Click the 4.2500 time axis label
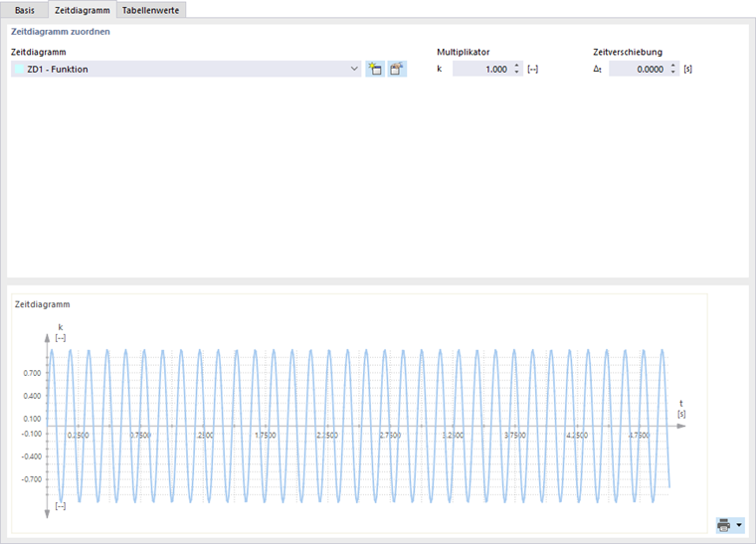This screenshot has width=756, height=544. pyautogui.click(x=577, y=436)
